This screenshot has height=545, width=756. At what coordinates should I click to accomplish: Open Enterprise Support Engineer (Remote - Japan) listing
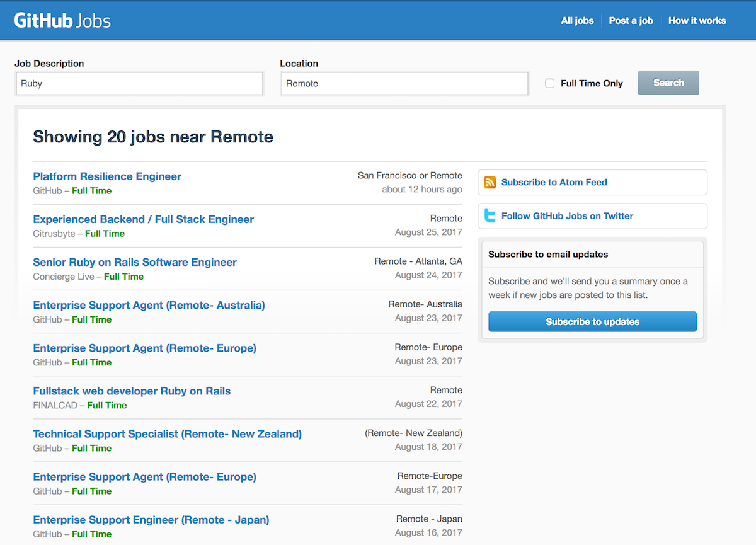coord(151,520)
